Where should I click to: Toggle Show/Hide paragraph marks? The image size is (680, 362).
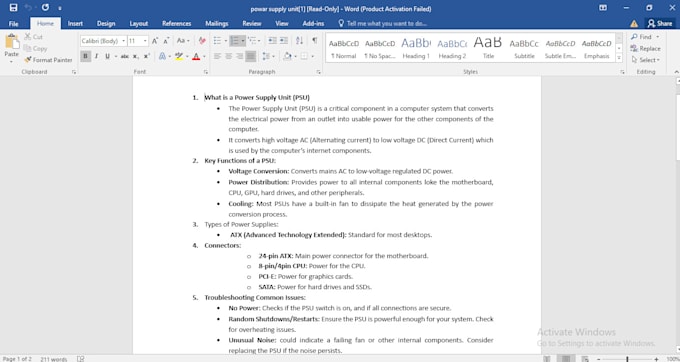tap(314, 41)
